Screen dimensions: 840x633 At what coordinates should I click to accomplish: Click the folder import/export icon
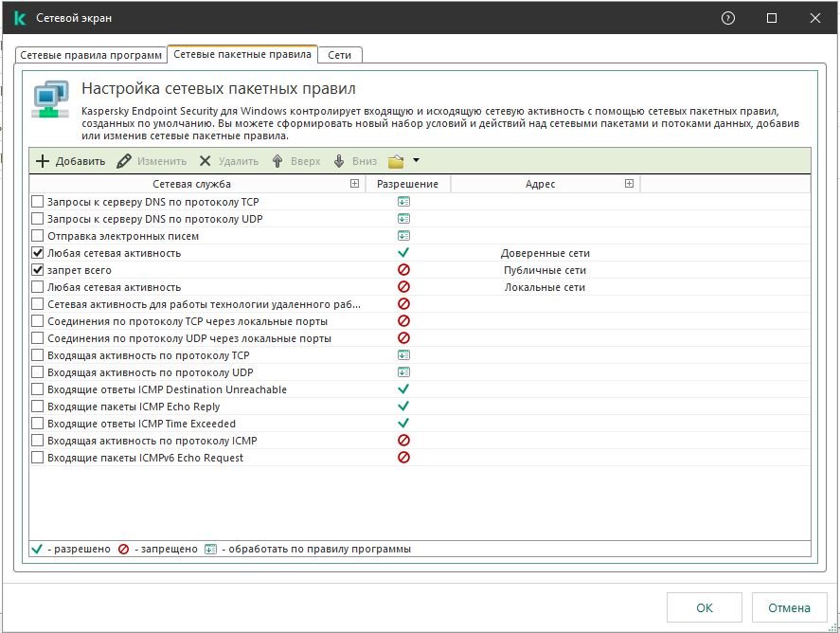point(396,161)
